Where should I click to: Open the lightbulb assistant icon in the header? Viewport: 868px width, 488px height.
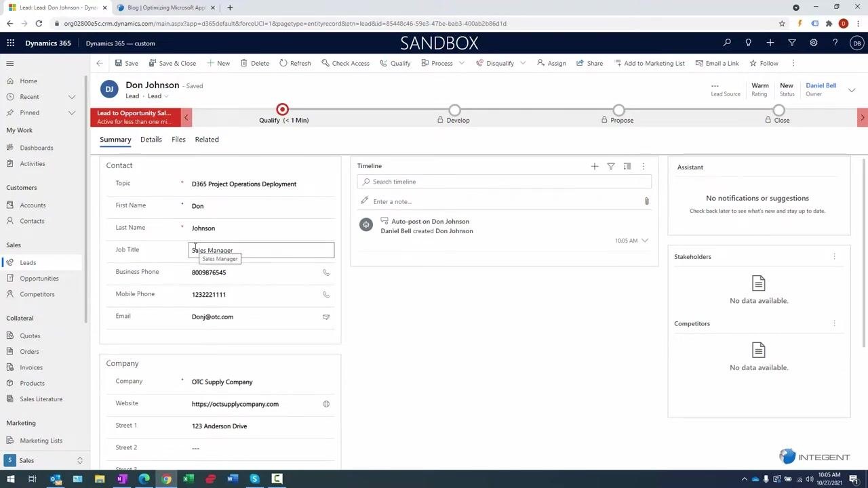click(x=749, y=43)
